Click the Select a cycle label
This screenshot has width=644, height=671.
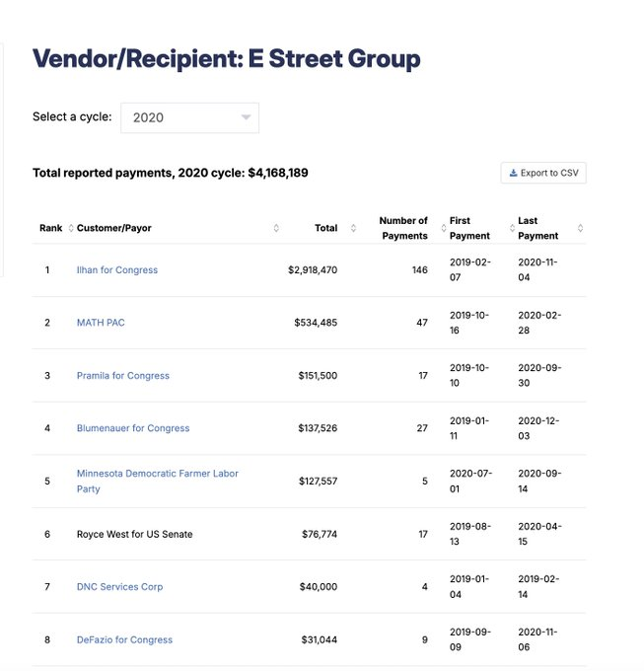point(72,116)
